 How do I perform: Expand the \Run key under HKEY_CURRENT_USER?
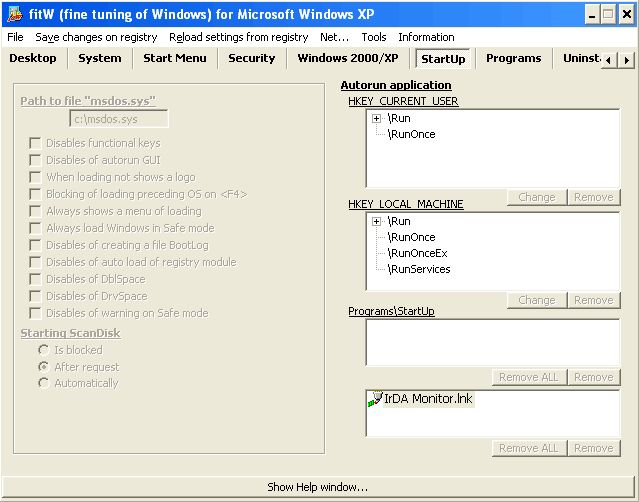(x=376, y=119)
